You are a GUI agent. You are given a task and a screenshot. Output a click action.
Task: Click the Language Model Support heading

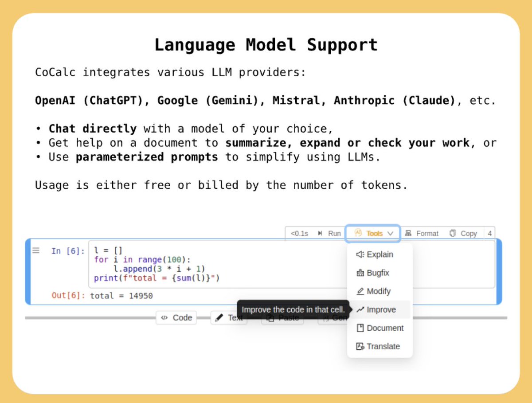pos(266,45)
